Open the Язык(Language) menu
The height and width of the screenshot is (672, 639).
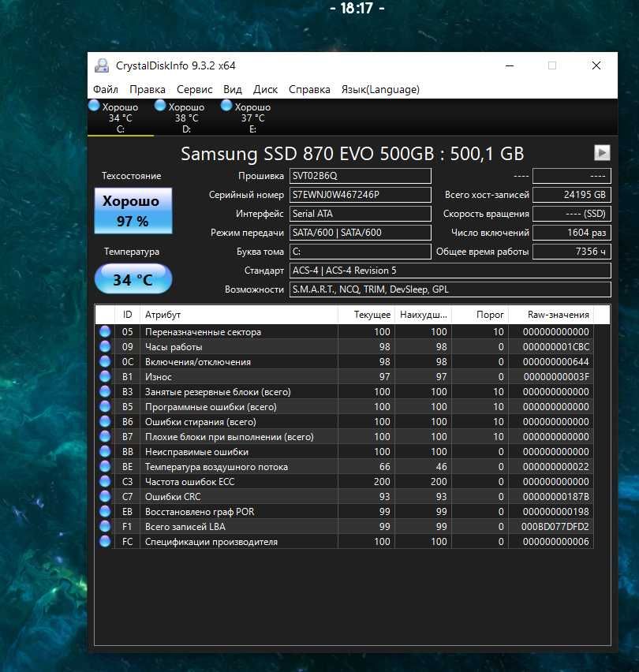[380, 89]
